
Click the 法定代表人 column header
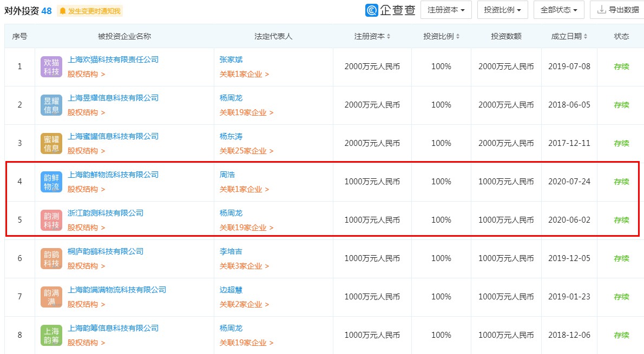point(273,37)
